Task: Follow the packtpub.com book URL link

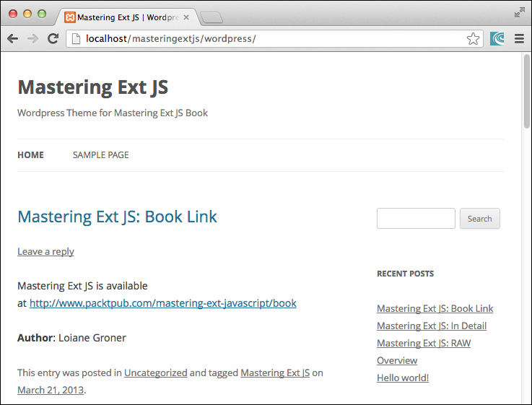Action: click(x=163, y=303)
